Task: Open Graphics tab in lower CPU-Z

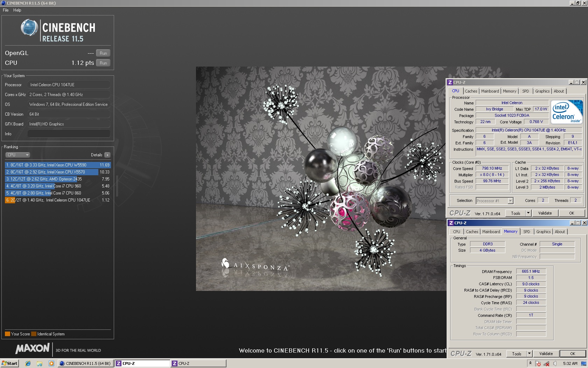Action: (x=543, y=232)
